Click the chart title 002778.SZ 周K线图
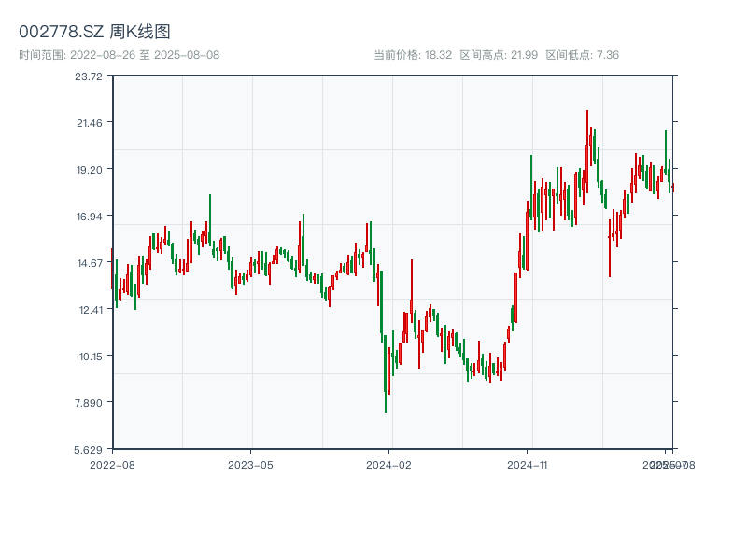 click(x=94, y=32)
